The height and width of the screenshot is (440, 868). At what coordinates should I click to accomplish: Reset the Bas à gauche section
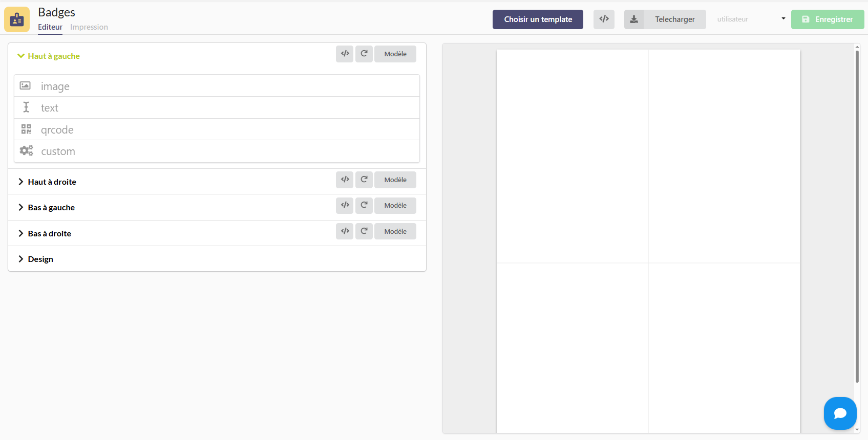point(364,205)
